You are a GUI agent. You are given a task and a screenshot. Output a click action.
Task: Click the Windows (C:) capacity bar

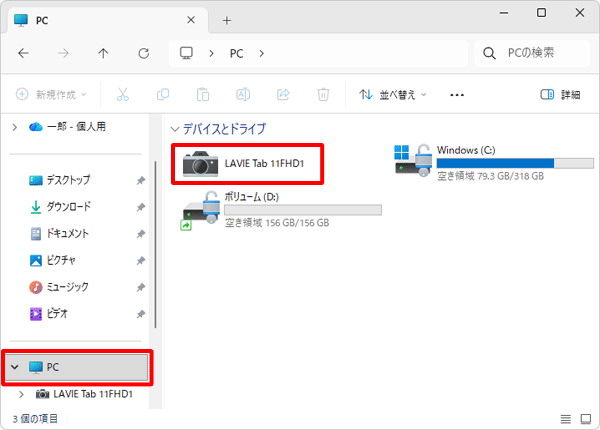pos(515,163)
